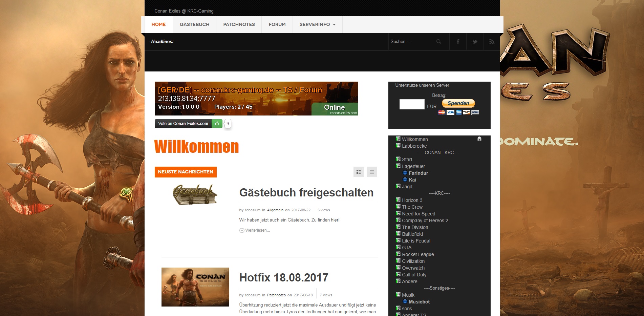Click the circular icon beside Weiterlesen
Viewport: 644px width, 316px height.
(x=242, y=230)
